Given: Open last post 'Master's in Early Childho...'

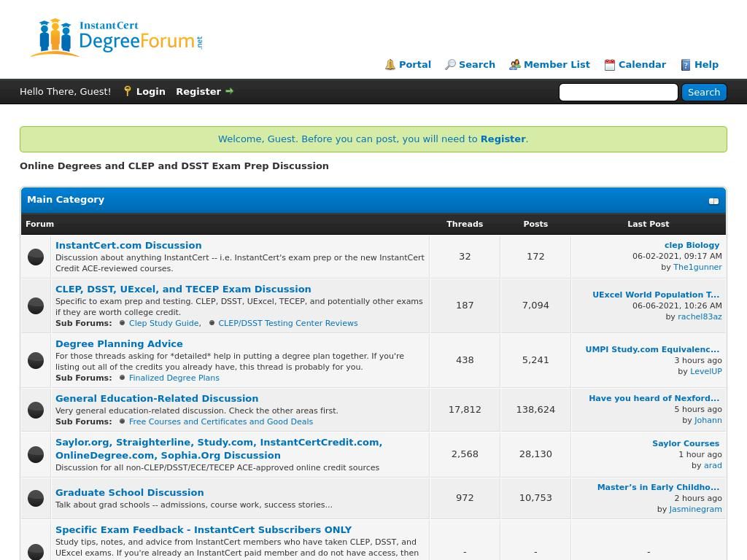Looking at the screenshot, I should pos(659,487).
